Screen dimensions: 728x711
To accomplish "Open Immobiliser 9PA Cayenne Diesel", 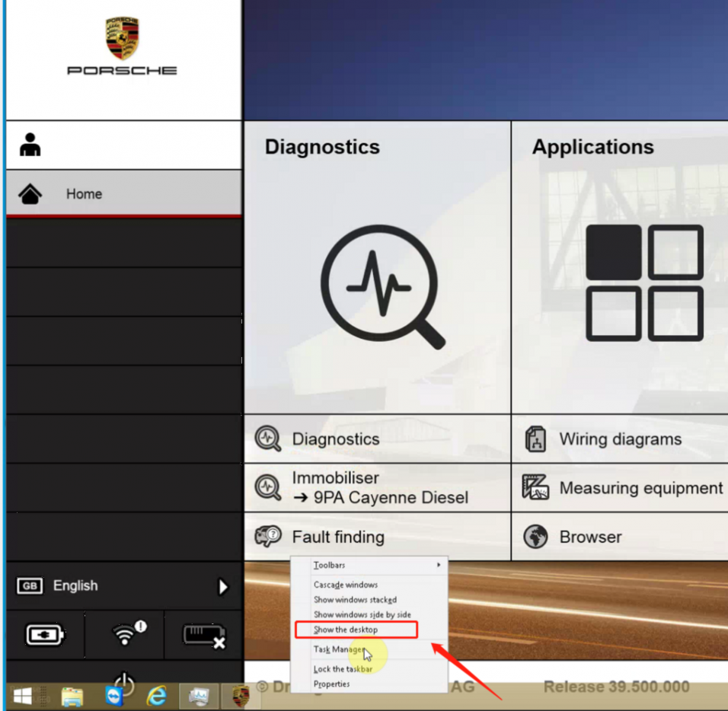I will 378,488.
